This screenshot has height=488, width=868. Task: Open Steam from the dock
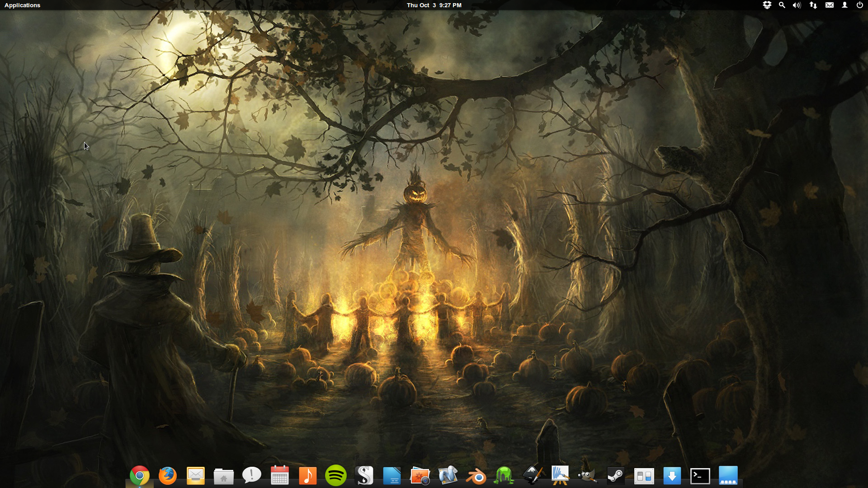616,476
